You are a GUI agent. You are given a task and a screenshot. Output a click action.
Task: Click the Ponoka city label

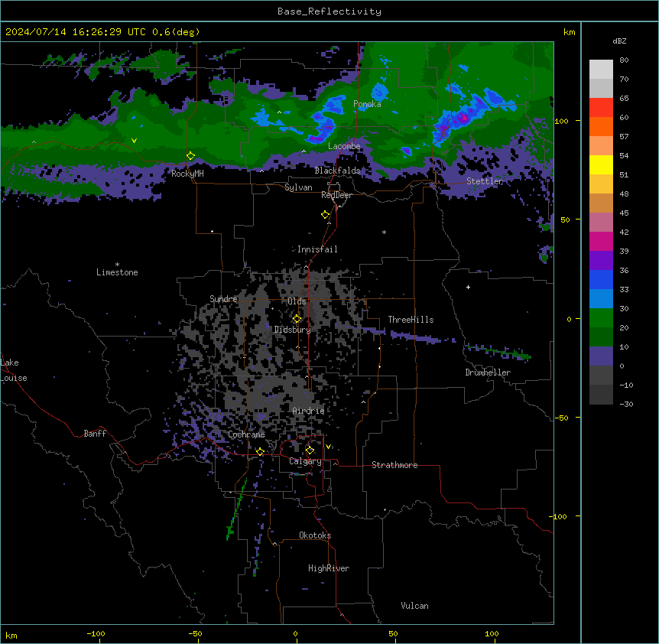(x=367, y=104)
